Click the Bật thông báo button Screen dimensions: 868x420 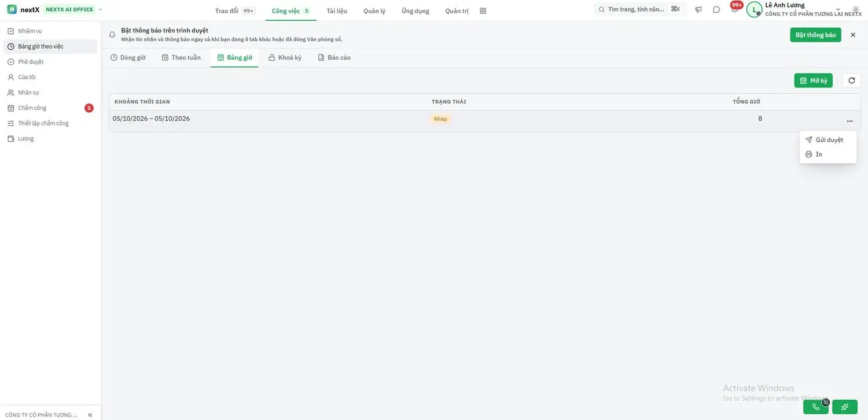coord(815,35)
